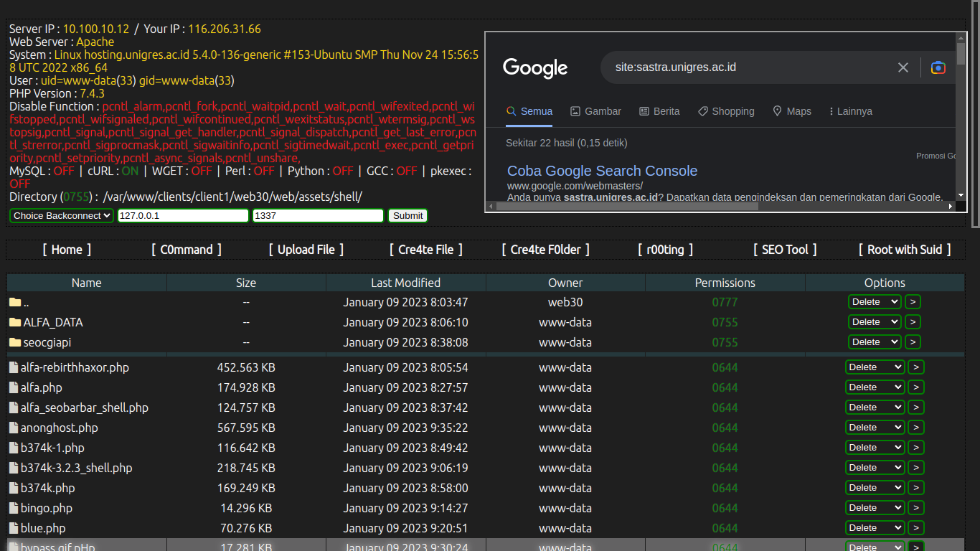Click the file icon beside b374k-1.php
This screenshot has height=551, width=980.
point(14,448)
